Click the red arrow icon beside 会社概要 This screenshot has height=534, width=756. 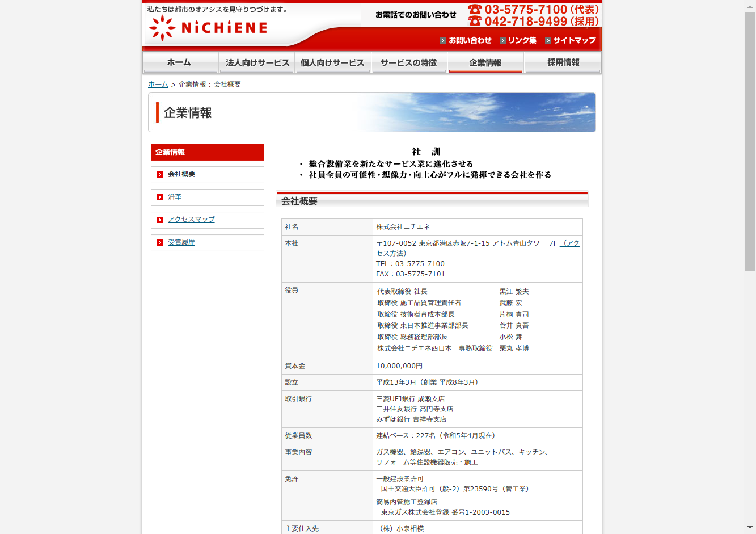coord(160,174)
